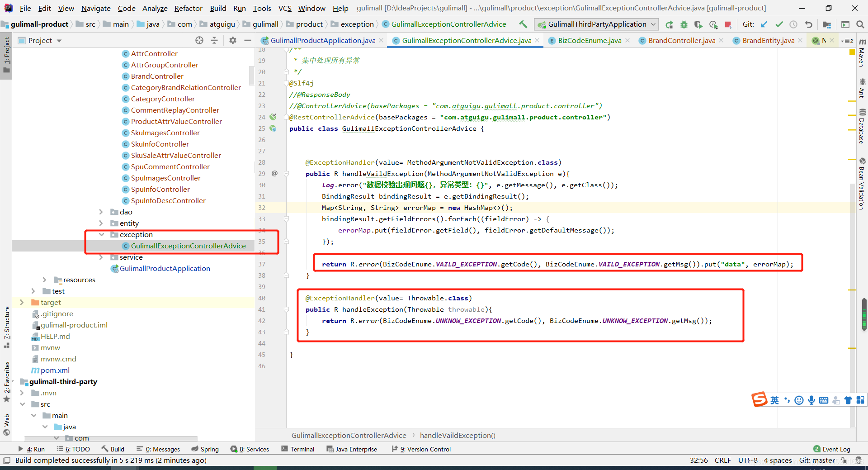The image size is (868, 470).
Task: Open the Bean Validation tool window
Action: [x=862, y=184]
